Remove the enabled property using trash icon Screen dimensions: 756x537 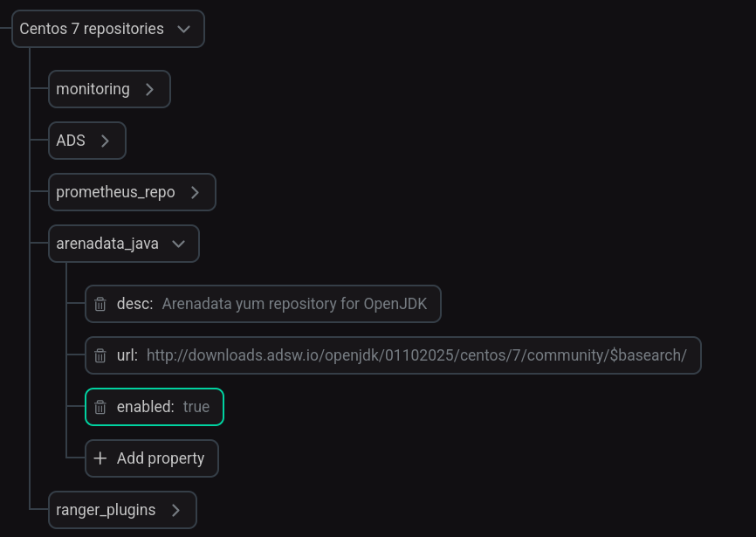100,407
